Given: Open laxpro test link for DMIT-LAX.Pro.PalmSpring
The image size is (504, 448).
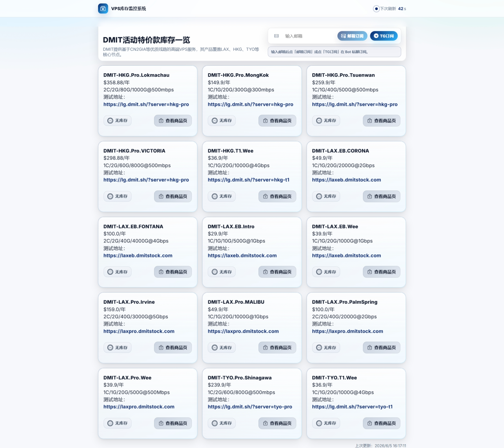Looking at the screenshot, I should (x=348, y=331).
